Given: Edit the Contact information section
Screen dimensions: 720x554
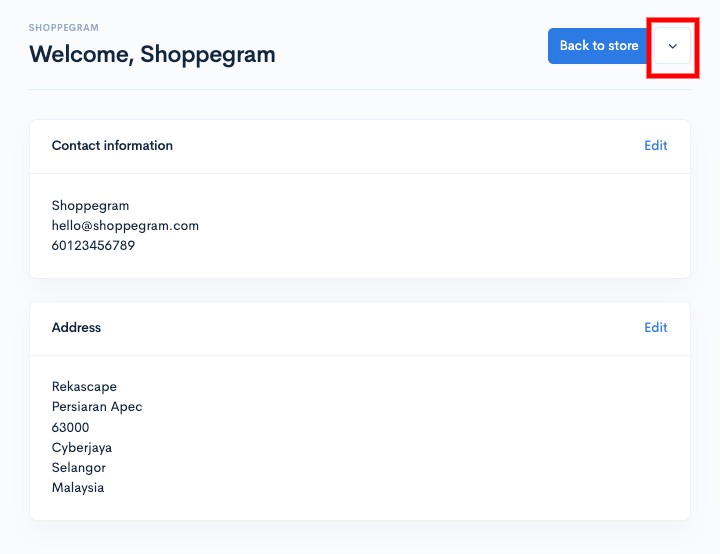Looking at the screenshot, I should click(655, 146).
